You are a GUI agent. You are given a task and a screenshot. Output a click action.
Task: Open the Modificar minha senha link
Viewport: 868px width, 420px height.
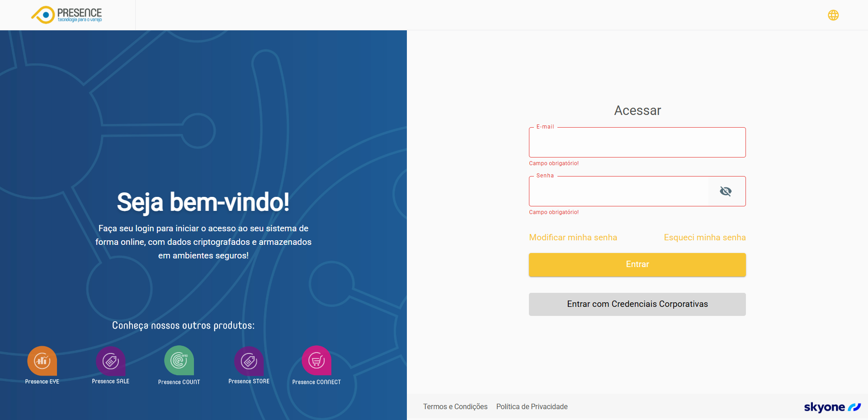[573, 238]
